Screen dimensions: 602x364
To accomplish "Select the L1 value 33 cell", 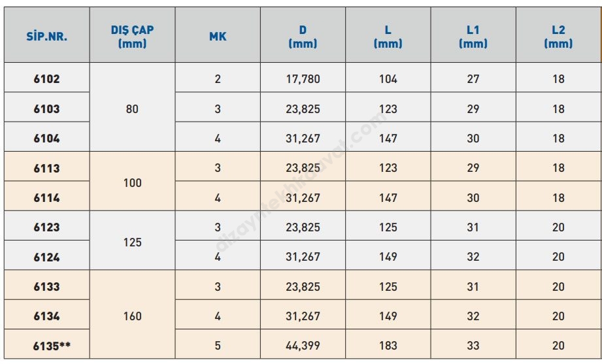I will 473,346.
